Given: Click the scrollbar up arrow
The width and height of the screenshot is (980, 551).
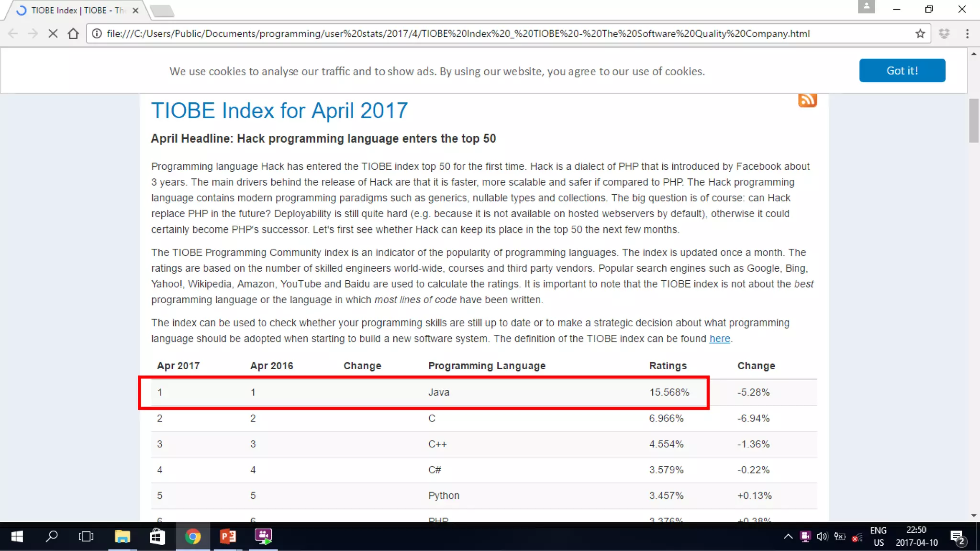Looking at the screenshot, I should pos(974,54).
